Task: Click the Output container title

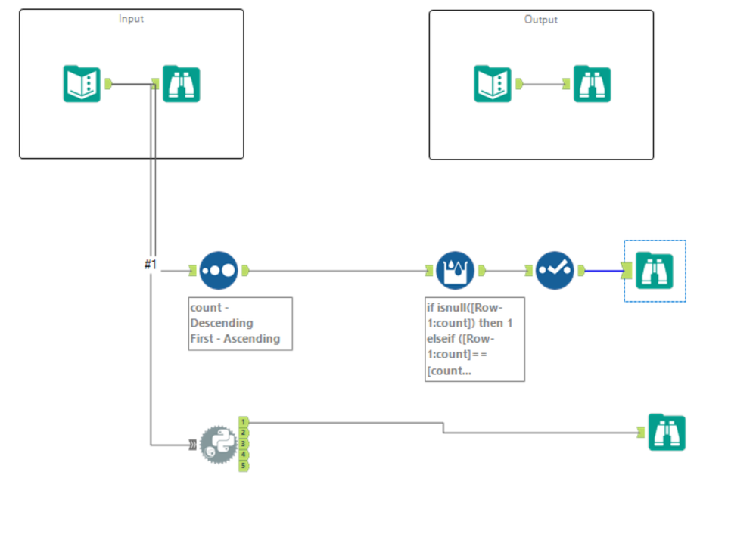Action: point(541,20)
